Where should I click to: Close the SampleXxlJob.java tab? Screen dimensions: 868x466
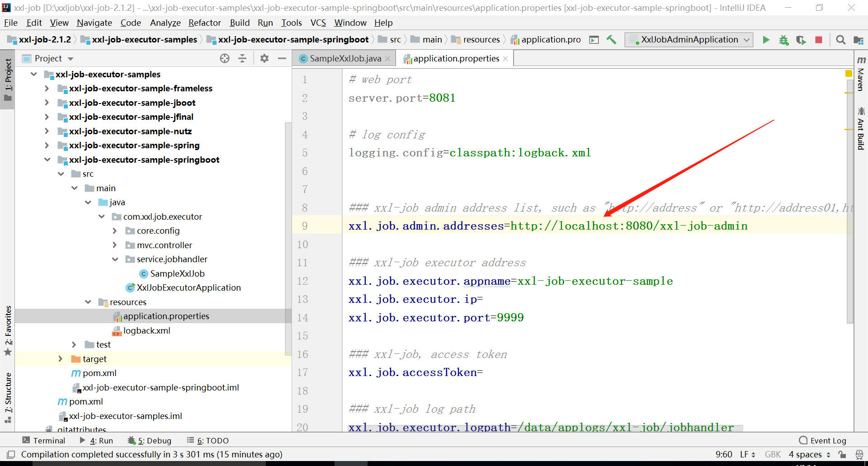387,59
